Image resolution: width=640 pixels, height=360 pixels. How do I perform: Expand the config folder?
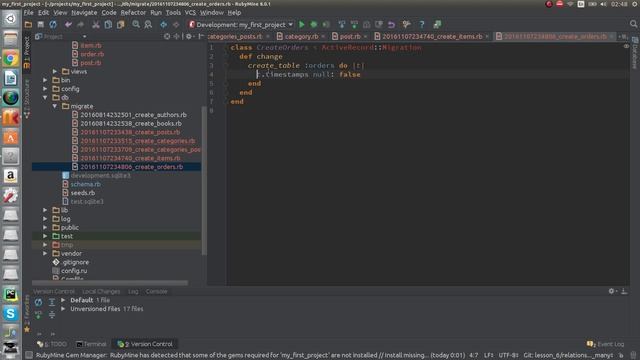[x=45, y=89]
